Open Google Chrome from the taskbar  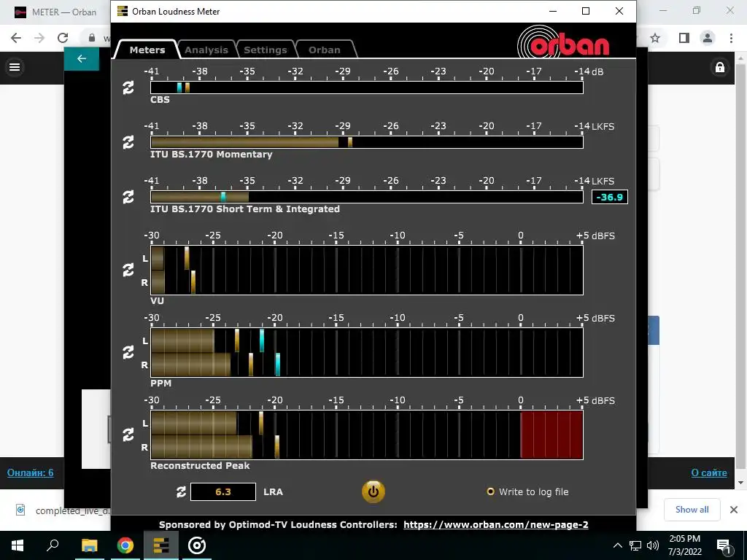coord(125,545)
